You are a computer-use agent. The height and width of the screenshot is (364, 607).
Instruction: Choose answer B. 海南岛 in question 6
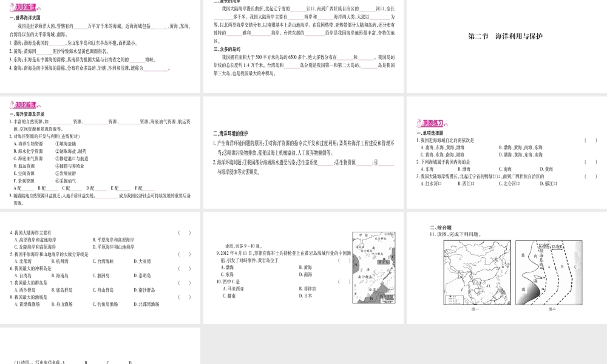point(59,276)
